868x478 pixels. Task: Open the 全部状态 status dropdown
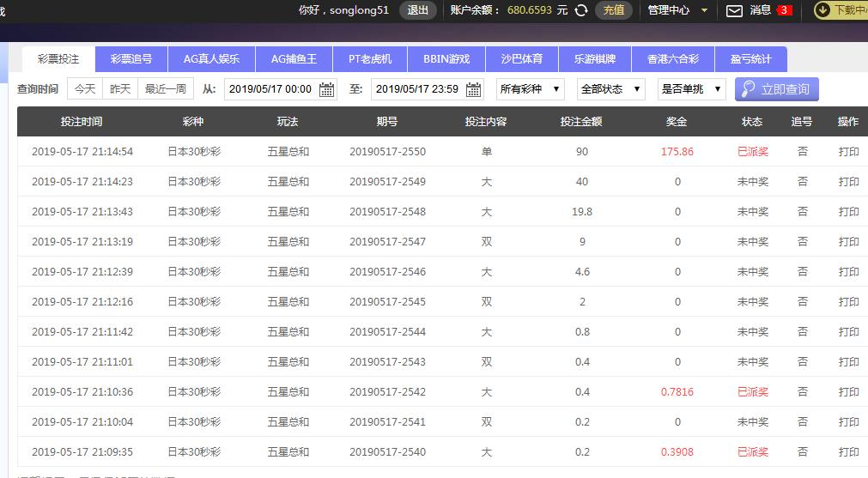click(x=611, y=89)
